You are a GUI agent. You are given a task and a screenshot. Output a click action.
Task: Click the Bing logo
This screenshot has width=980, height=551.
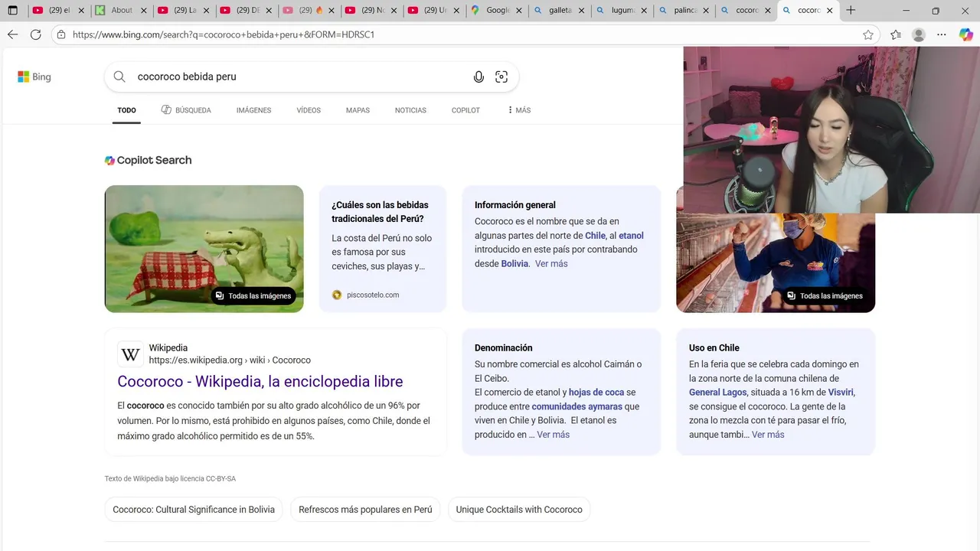click(34, 77)
